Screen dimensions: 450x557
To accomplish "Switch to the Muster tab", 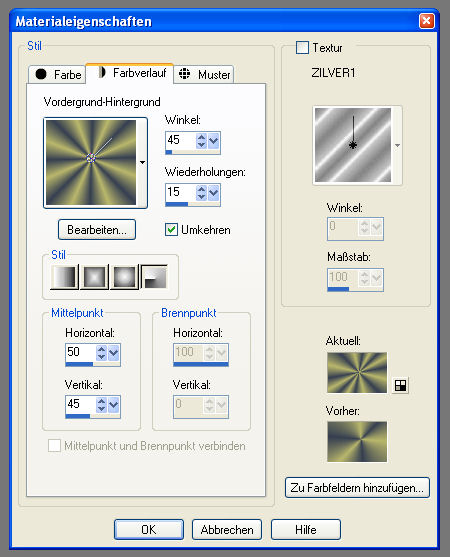I will coord(204,74).
